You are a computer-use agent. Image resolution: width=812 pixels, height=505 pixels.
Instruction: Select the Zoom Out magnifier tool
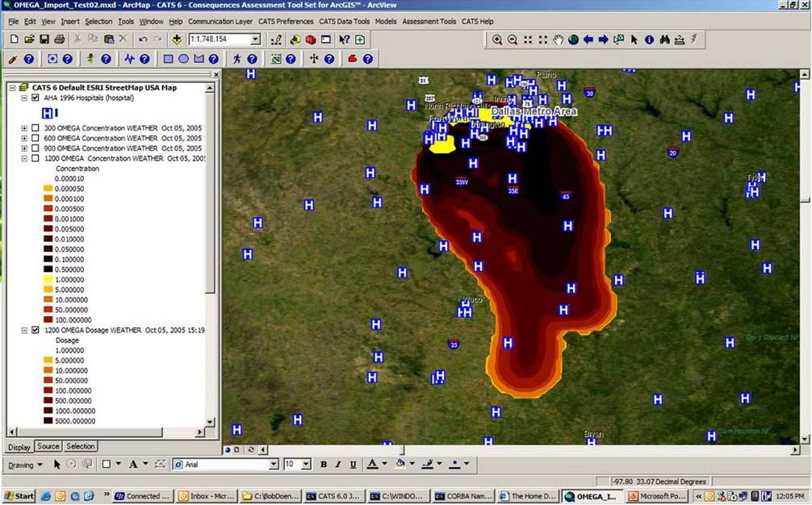(513, 40)
